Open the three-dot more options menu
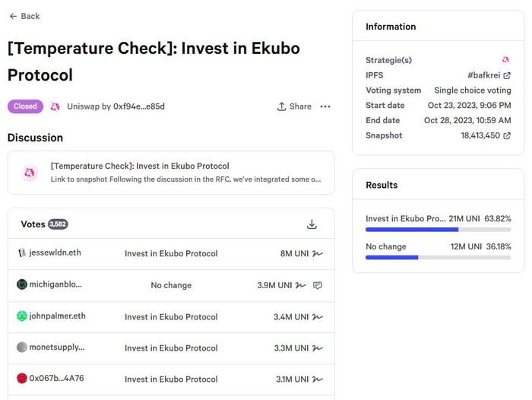 pos(325,106)
